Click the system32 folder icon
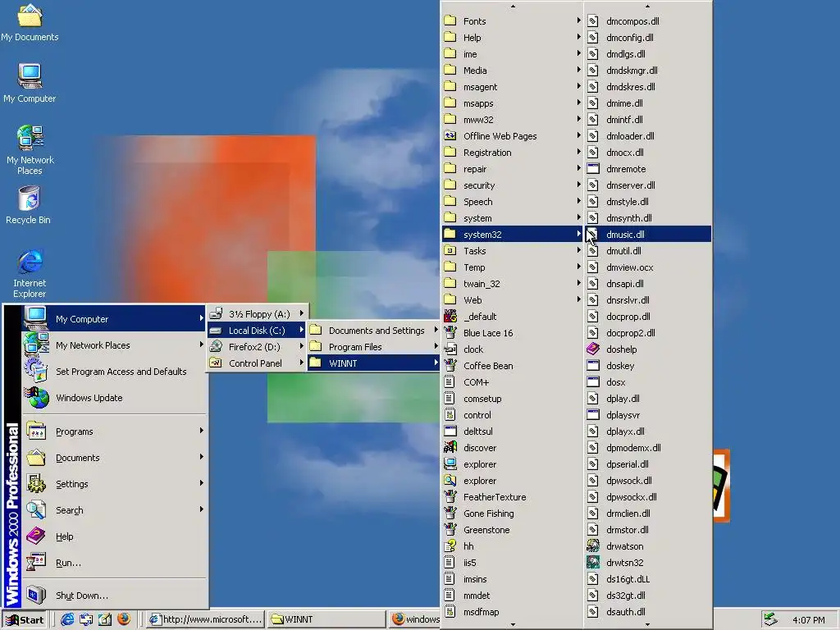 [450, 234]
